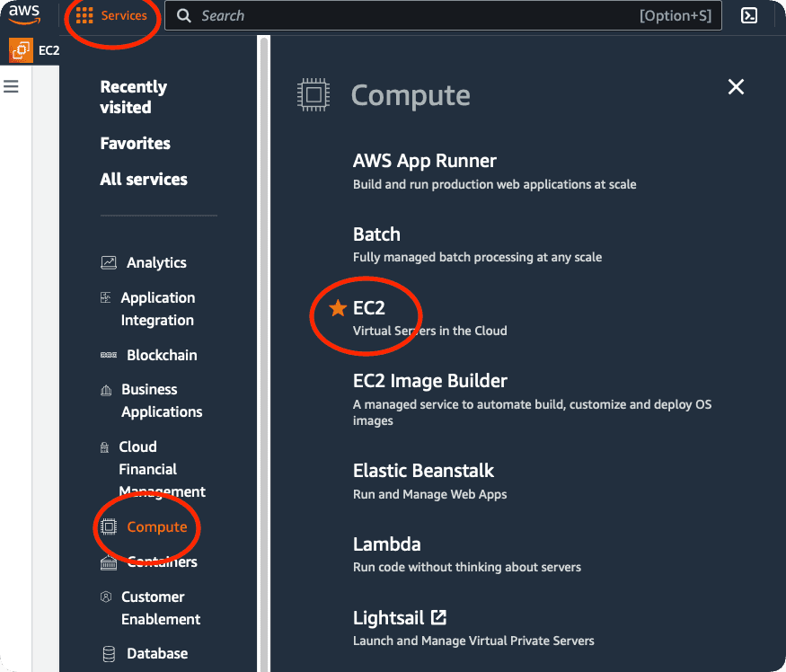The width and height of the screenshot is (786, 672).
Task: Click into the Search input field
Action: (x=404, y=15)
